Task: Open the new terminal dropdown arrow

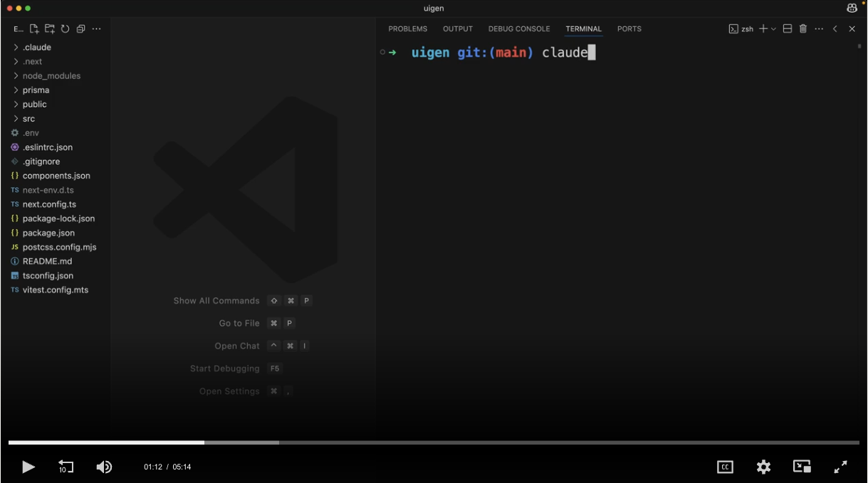Action: tap(773, 29)
